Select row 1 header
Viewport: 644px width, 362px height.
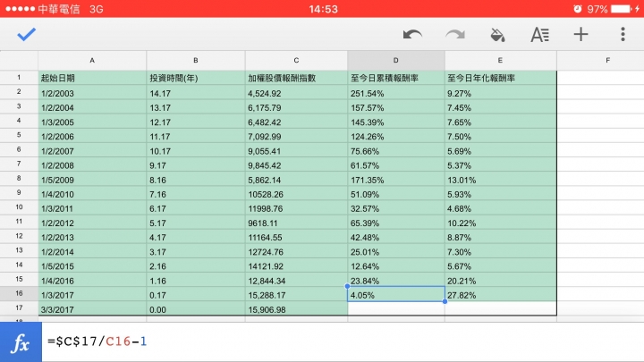point(19,78)
